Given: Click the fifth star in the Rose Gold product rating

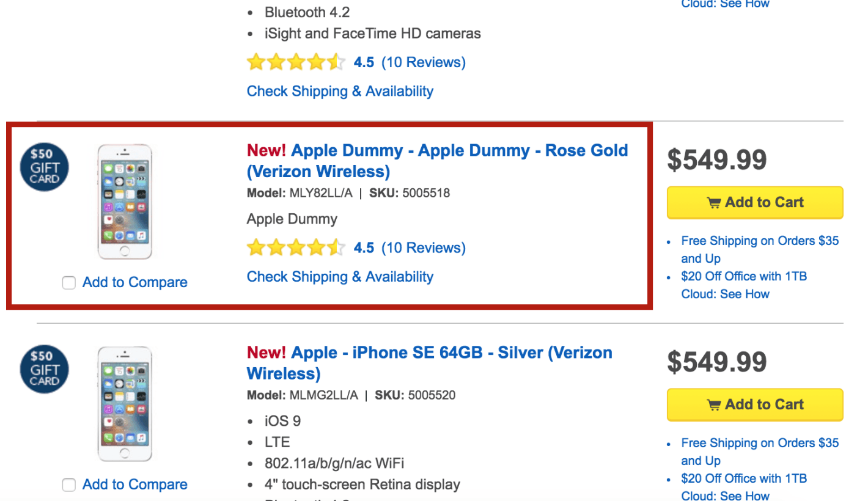Looking at the screenshot, I should pyautogui.click(x=335, y=247).
